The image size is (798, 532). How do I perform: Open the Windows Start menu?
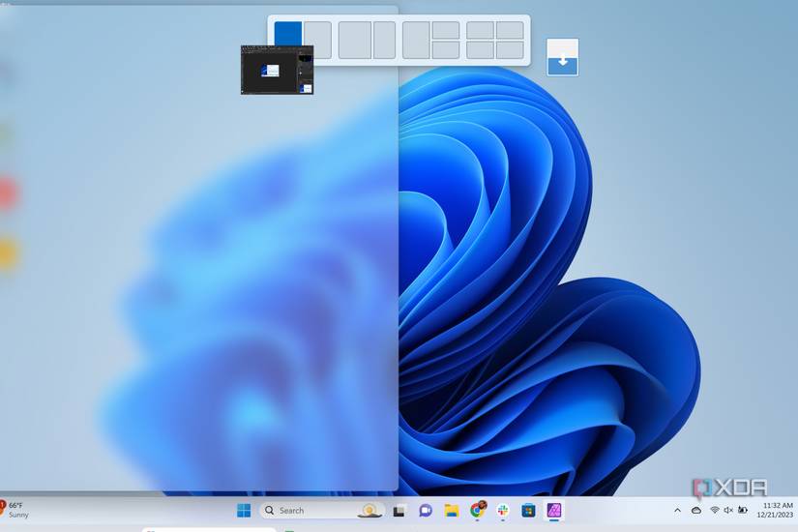(244, 510)
